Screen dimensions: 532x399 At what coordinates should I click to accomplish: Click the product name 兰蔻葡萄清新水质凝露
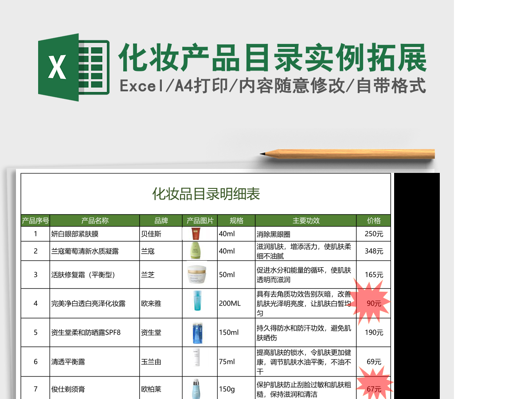coord(85,251)
